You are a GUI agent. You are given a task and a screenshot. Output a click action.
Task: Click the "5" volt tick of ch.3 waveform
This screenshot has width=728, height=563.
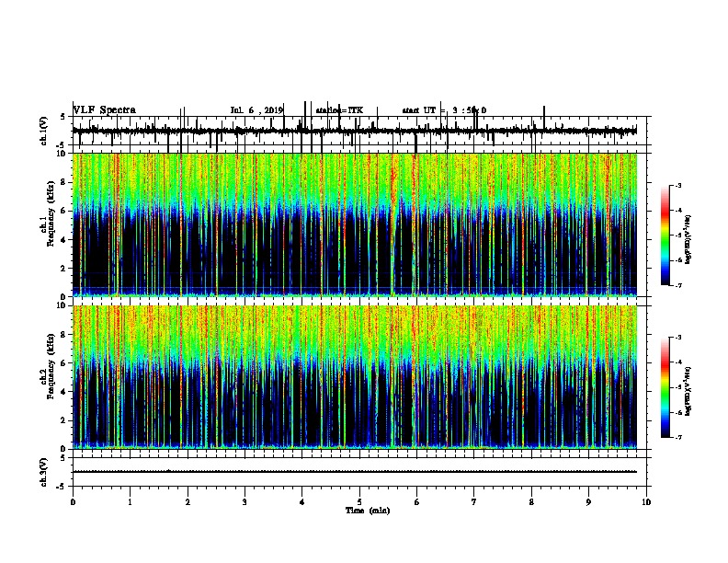[x=63, y=458]
